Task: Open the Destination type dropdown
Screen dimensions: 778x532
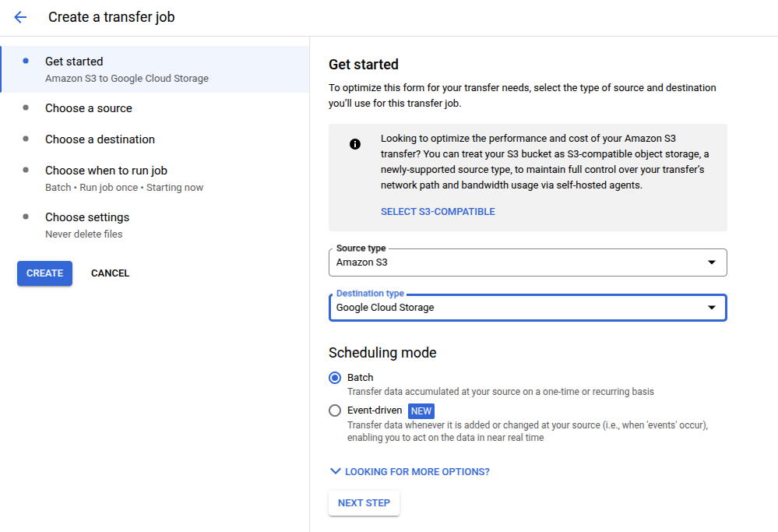Action: point(527,308)
